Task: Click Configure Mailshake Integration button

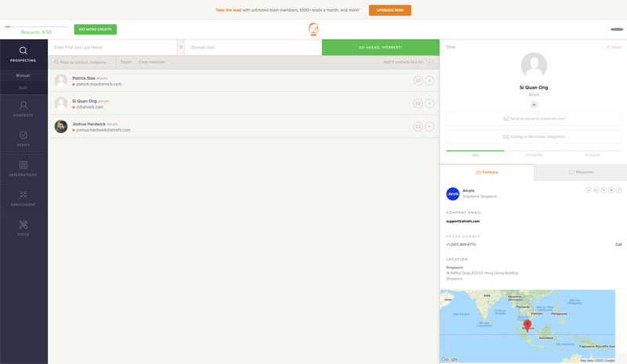Action: [534, 137]
